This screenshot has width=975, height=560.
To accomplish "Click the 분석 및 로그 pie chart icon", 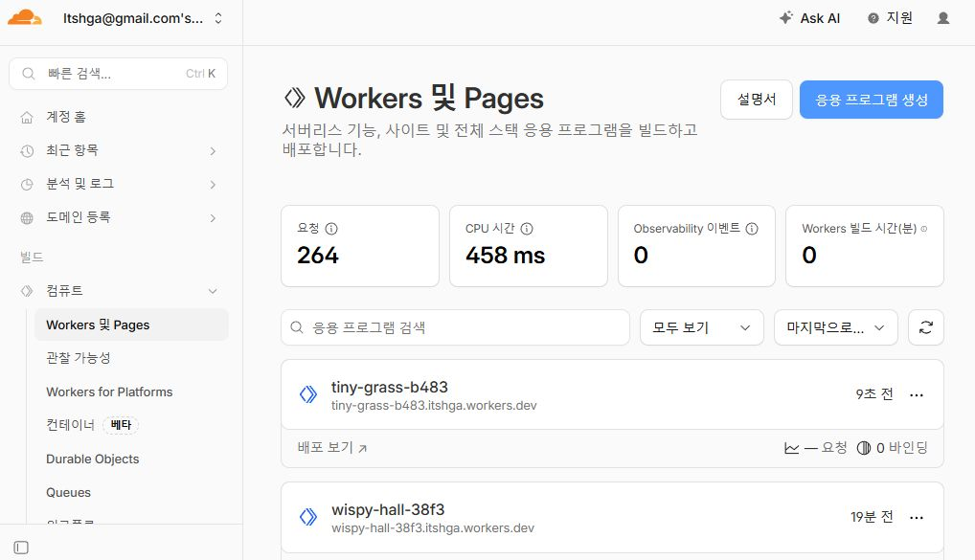I will pos(27,185).
